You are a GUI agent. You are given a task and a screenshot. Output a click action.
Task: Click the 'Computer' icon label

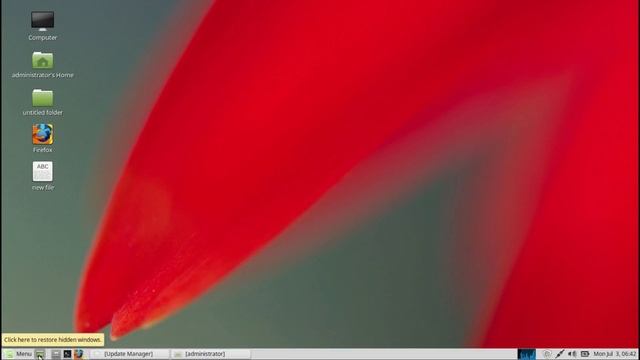point(42,38)
